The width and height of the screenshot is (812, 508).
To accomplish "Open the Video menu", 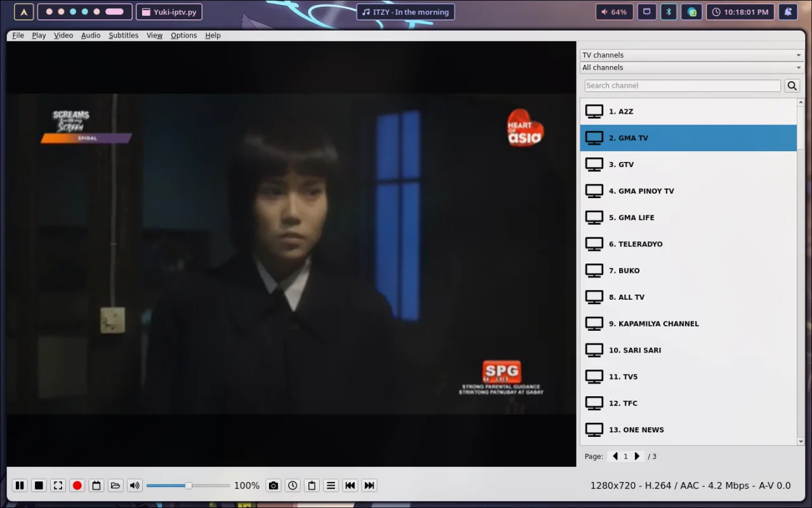I will (63, 36).
